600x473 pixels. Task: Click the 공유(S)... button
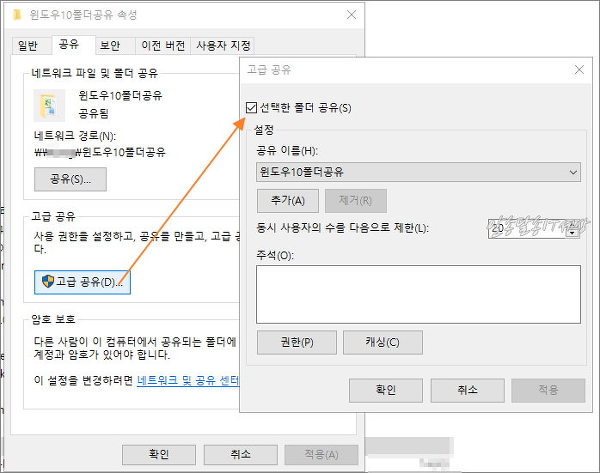click(70, 179)
